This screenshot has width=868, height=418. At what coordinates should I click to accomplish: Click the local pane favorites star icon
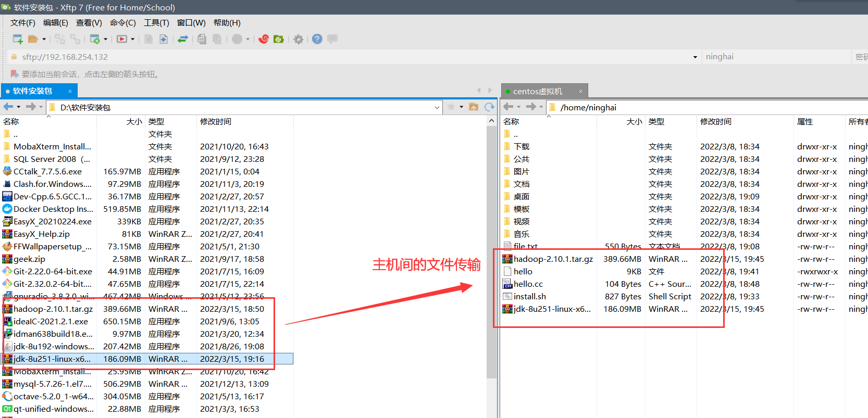[451, 107]
